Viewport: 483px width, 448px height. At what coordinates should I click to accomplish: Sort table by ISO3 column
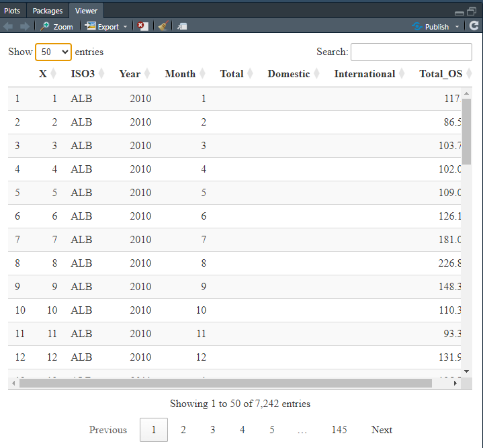(87, 74)
